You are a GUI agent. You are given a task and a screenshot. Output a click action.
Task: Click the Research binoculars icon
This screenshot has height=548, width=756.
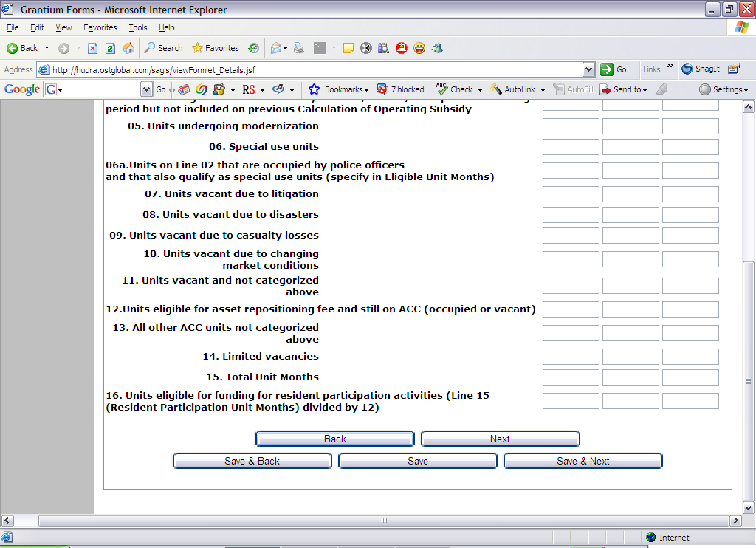[384, 48]
